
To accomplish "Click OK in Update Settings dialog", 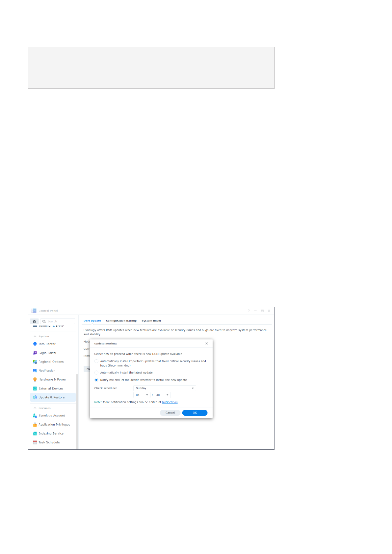I will point(195,413).
